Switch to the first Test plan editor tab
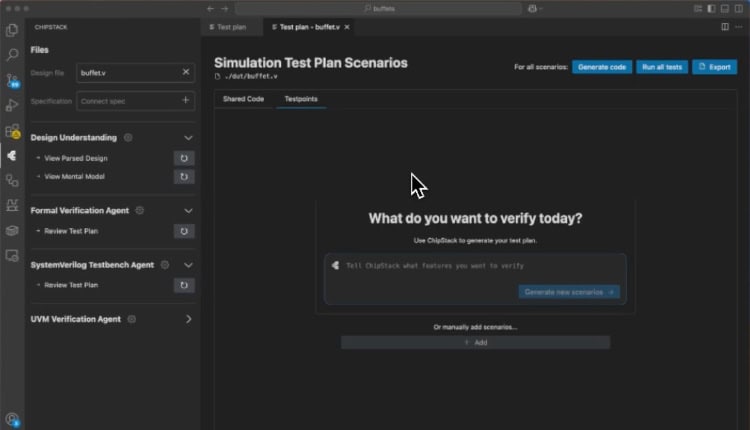The width and height of the screenshot is (750, 430). coord(227,27)
